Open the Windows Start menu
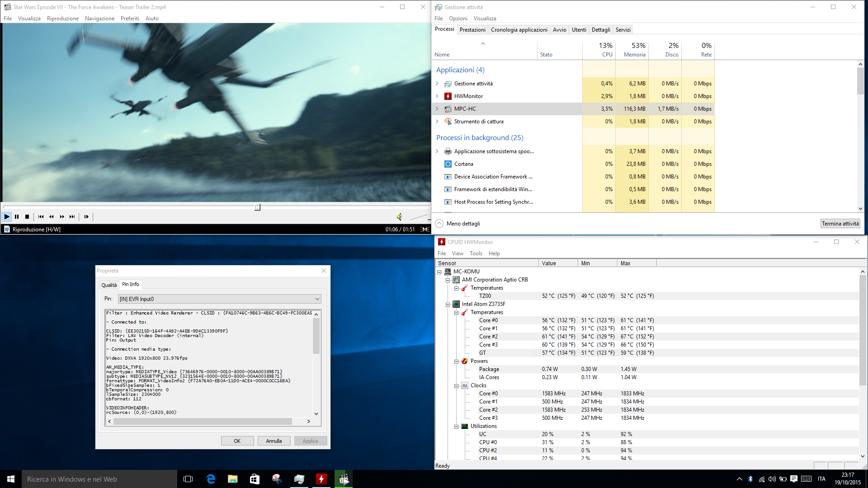 (x=11, y=479)
